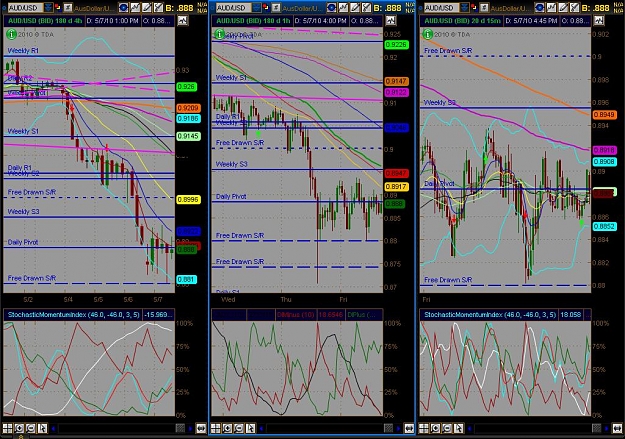This screenshot has height=439, width=625.
Task: Click the zoom-in magnifier icon below left chart
Action: (19, 429)
